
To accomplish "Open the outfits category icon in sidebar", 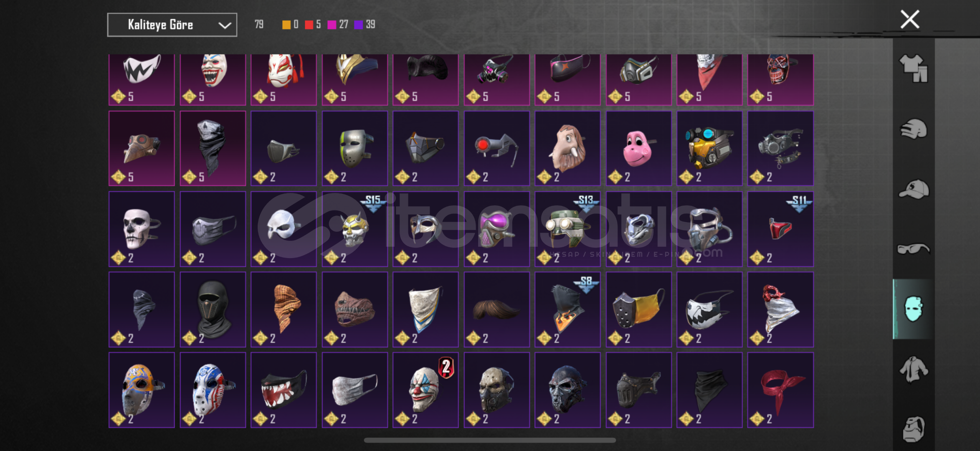I will [914, 68].
